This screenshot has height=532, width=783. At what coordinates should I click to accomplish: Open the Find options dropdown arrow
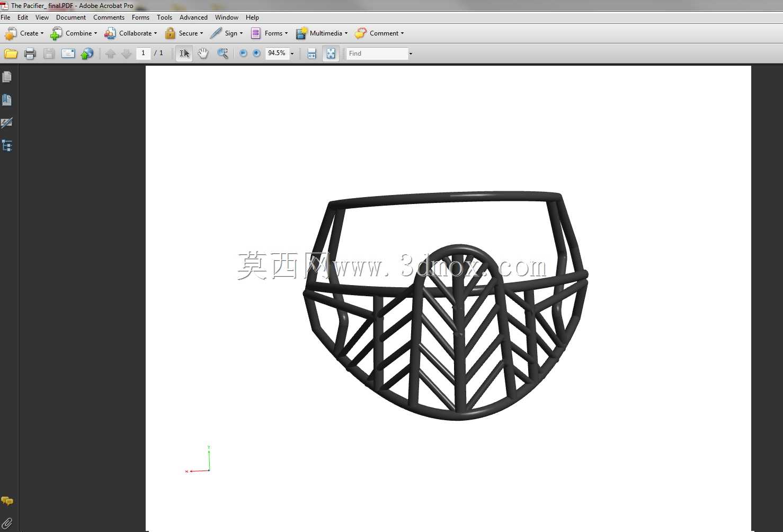click(411, 54)
